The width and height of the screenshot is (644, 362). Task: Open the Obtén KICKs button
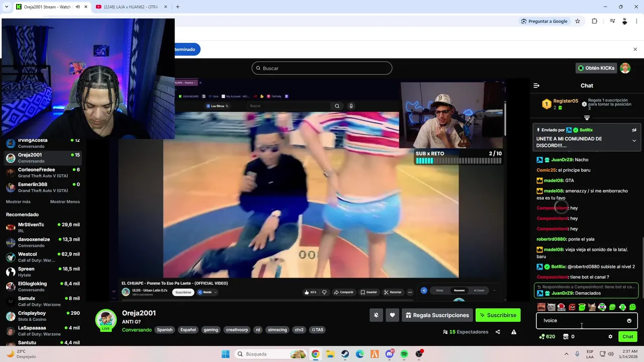coord(596,68)
